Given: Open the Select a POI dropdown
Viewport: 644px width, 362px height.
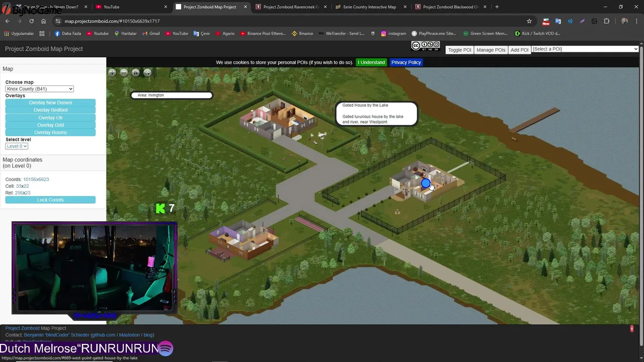Looking at the screenshot, I should tap(585, 49).
